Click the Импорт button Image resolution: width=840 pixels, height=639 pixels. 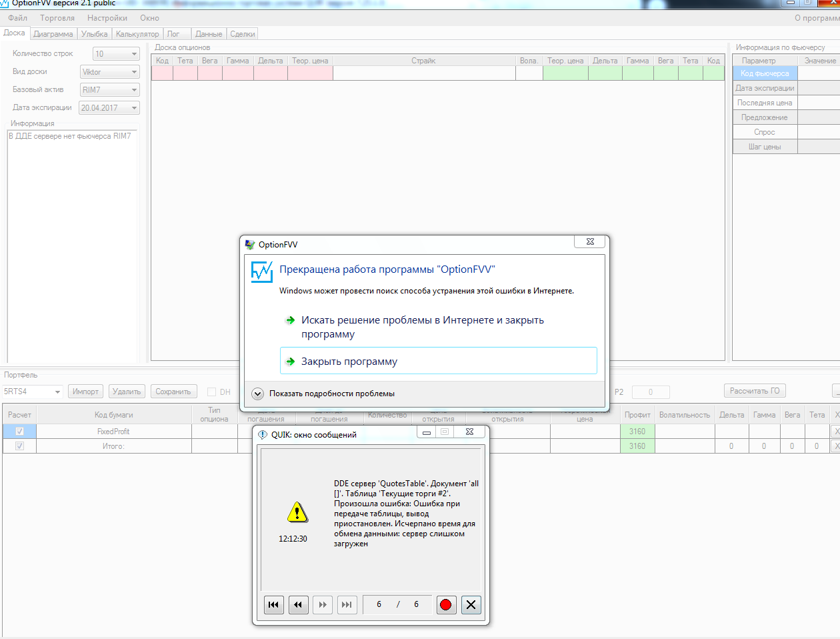[85, 392]
